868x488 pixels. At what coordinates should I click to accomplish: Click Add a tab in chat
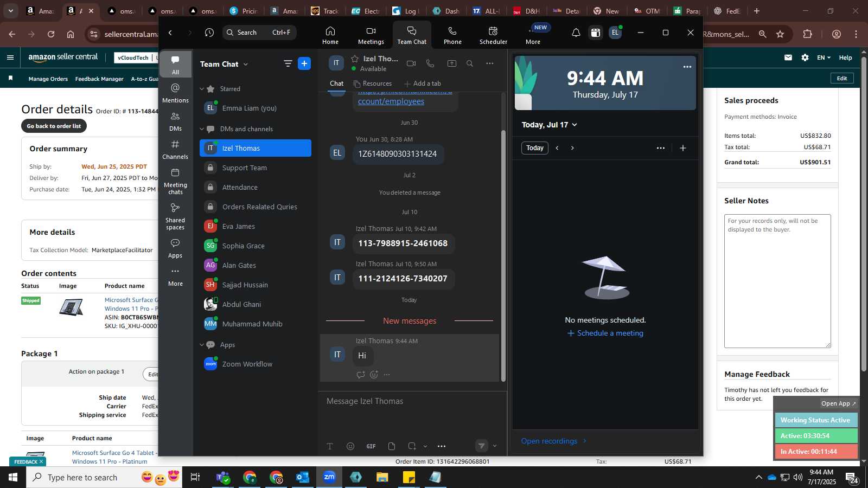point(423,84)
